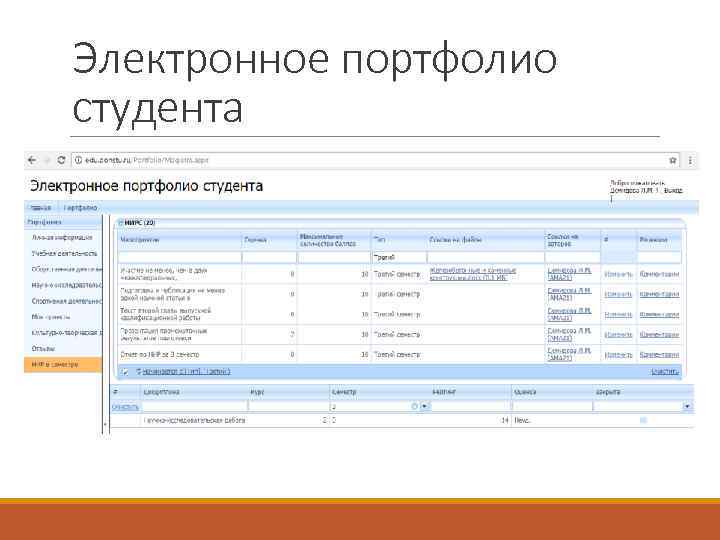720x540 pixels.
Task: Click the Выход logout link
Action: pyautogui.click(x=673, y=190)
